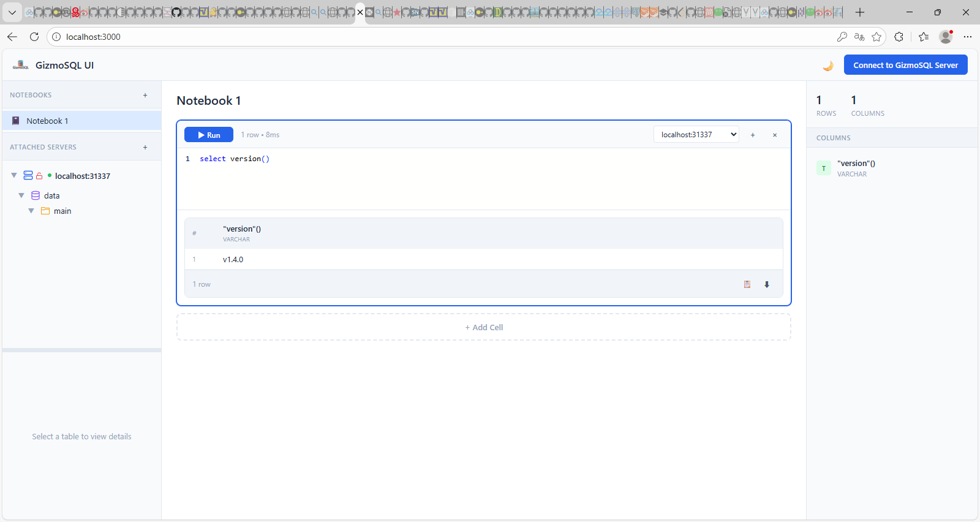Open browser settings and more menu
Image resolution: width=980 pixels, height=522 pixels.
[968, 37]
